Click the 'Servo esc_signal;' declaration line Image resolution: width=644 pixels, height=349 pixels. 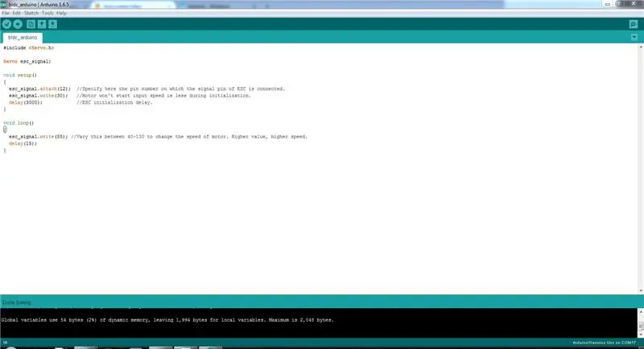pyautogui.click(x=27, y=61)
